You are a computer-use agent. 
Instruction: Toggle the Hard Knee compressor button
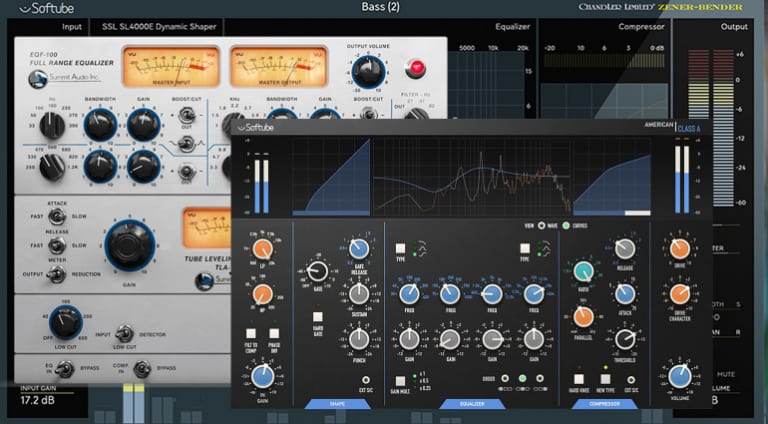579,379
